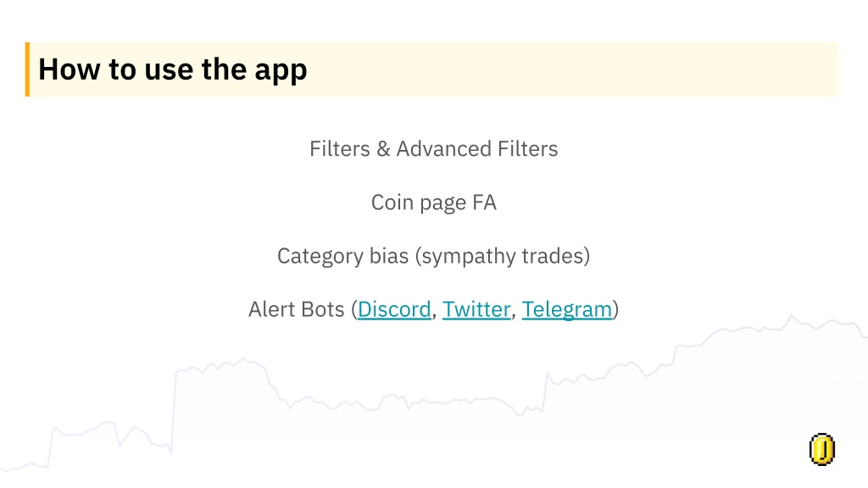Open the Twitter alert bot link
The image size is (868, 488).
click(476, 309)
